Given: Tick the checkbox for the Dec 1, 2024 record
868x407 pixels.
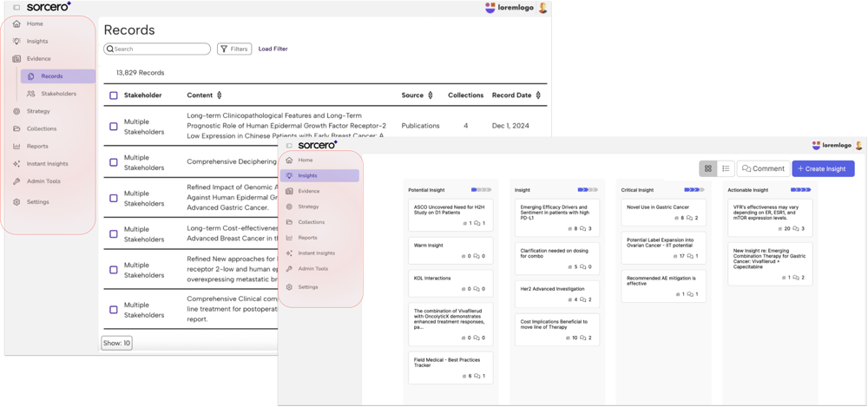Looking at the screenshot, I should point(114,127).
